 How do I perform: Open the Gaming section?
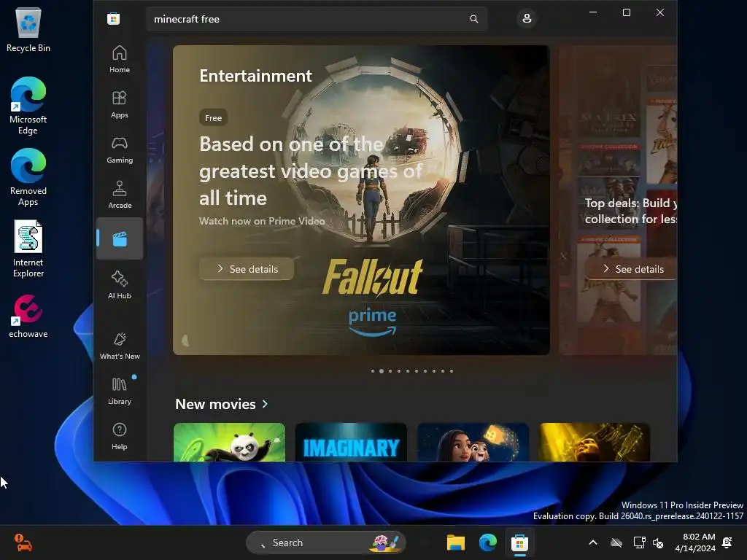[x=119, y=150]
